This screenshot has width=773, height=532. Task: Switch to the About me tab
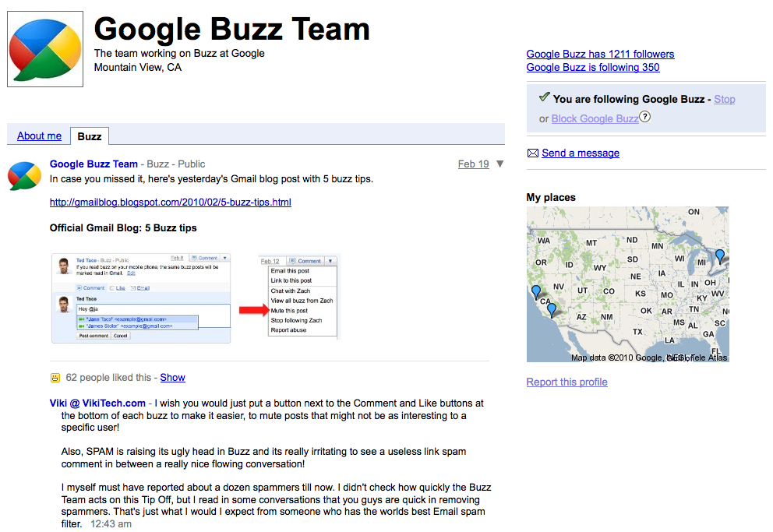(x=39, y=136)
